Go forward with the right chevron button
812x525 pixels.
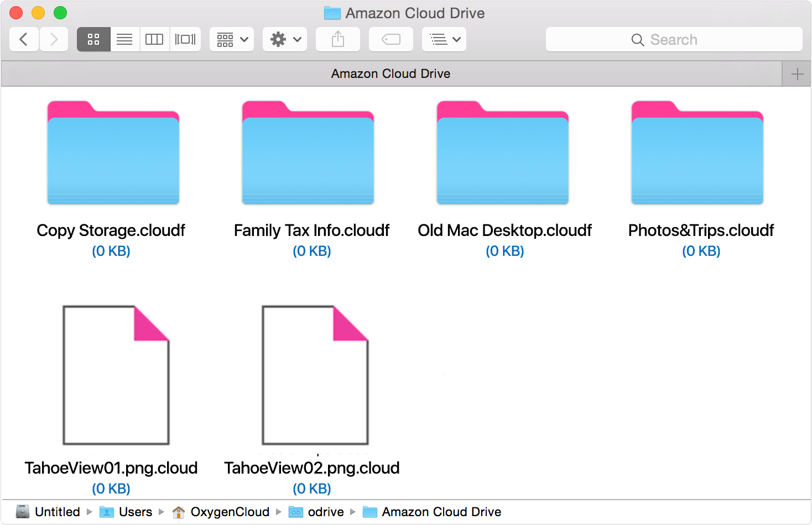point(54,39)
